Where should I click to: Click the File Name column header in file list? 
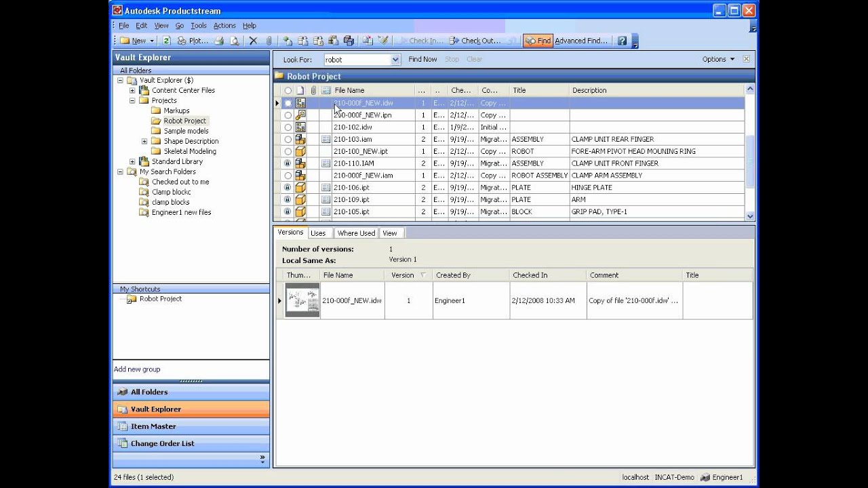(373, 90)
